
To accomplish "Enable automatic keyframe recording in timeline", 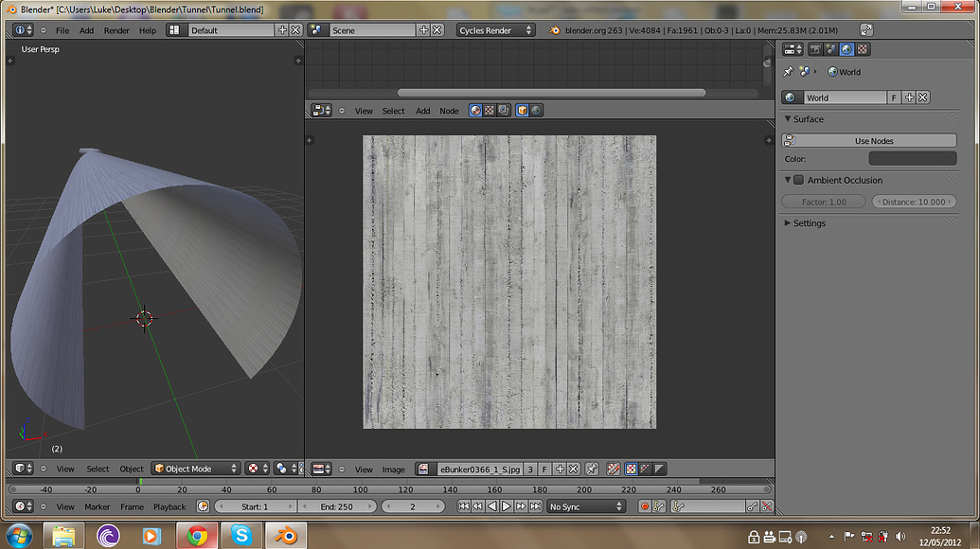I will [x=644, y=506].
